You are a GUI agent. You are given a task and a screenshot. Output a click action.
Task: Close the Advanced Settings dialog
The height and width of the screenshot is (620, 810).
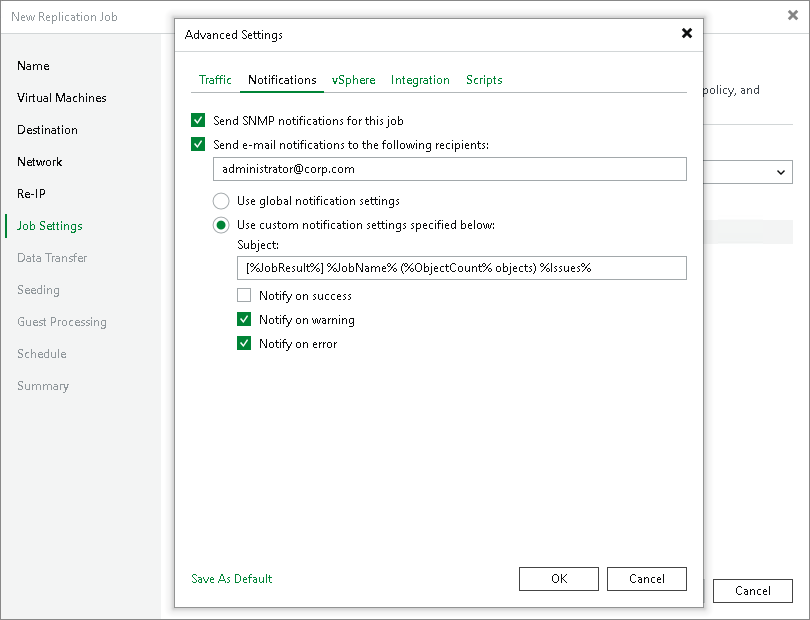tap(687, 34)
